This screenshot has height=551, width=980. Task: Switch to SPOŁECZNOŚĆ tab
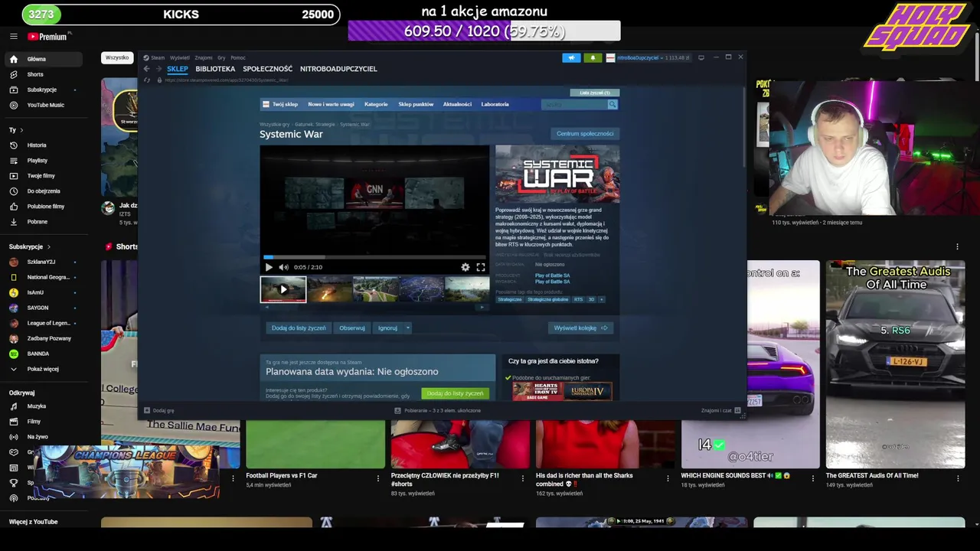click(x=267, y=69)
